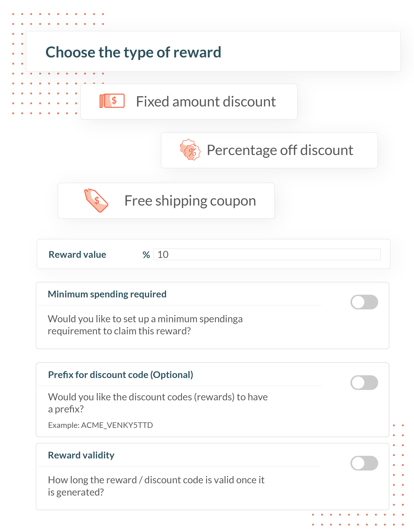414x532 pixels.
Task: Enable Minimum spending required toggle
Action: coord(364,302)
